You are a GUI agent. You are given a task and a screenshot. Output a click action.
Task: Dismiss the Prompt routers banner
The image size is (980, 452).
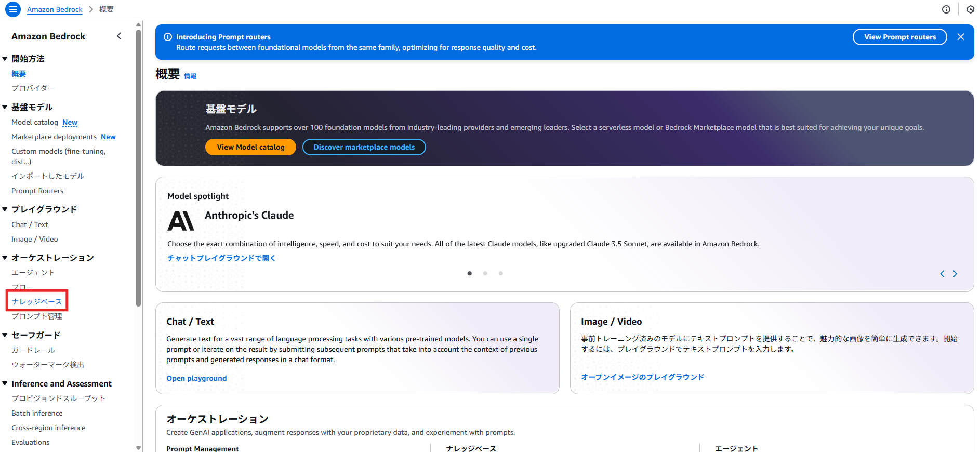tap(961, 37)
